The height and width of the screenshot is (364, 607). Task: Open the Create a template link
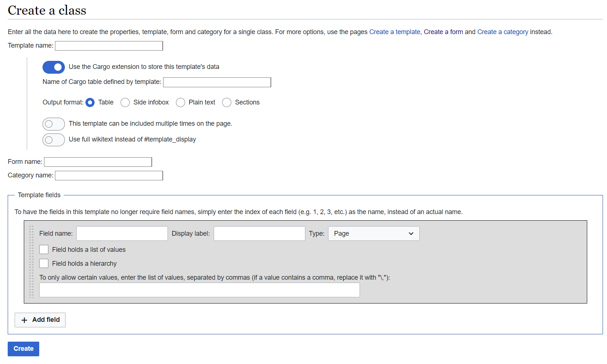pyautogui.click(x=394, y=32)
